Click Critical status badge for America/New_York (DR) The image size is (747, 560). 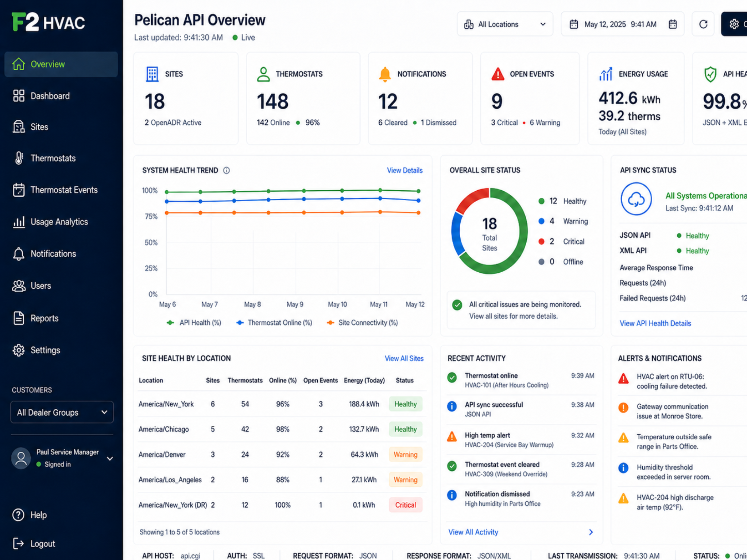point(405,505)
